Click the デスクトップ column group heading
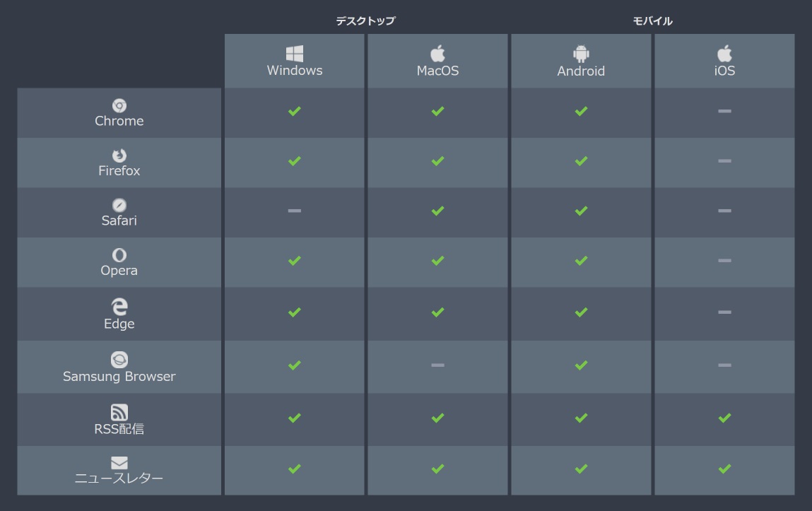 [x=365, y=21]
